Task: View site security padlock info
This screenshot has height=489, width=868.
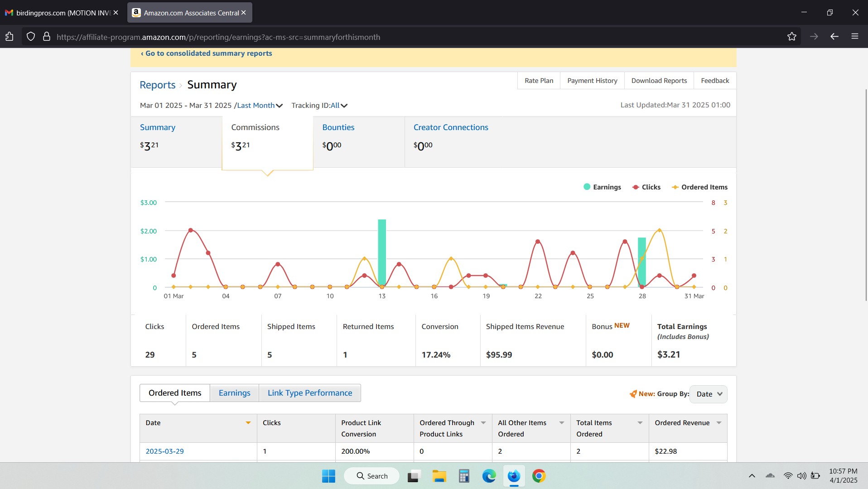Action: click(46, 37)
